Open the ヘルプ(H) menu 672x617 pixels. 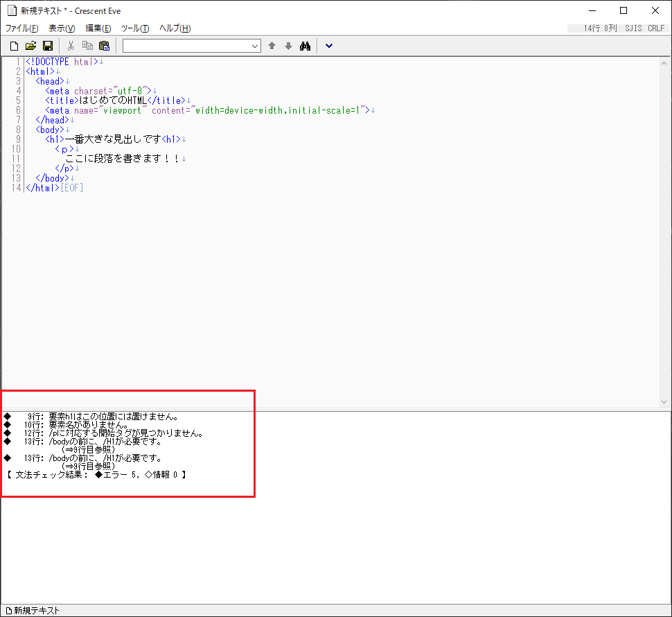[175, 28]
